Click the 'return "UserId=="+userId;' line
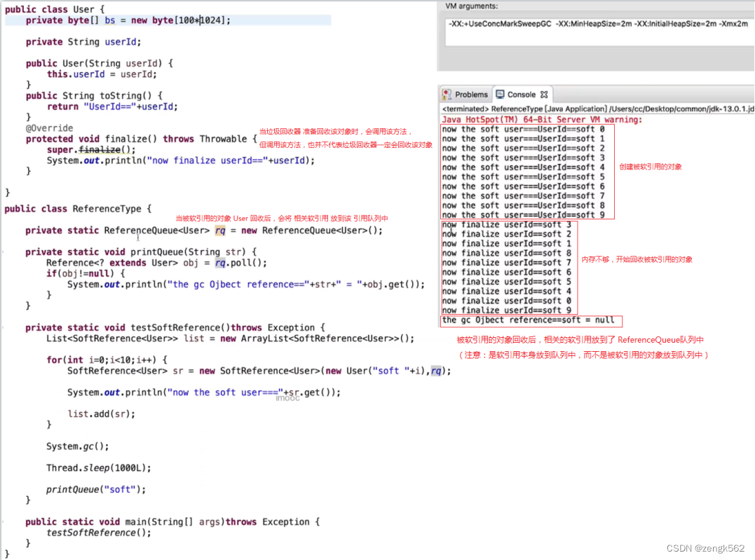 [x=112, y=107]
